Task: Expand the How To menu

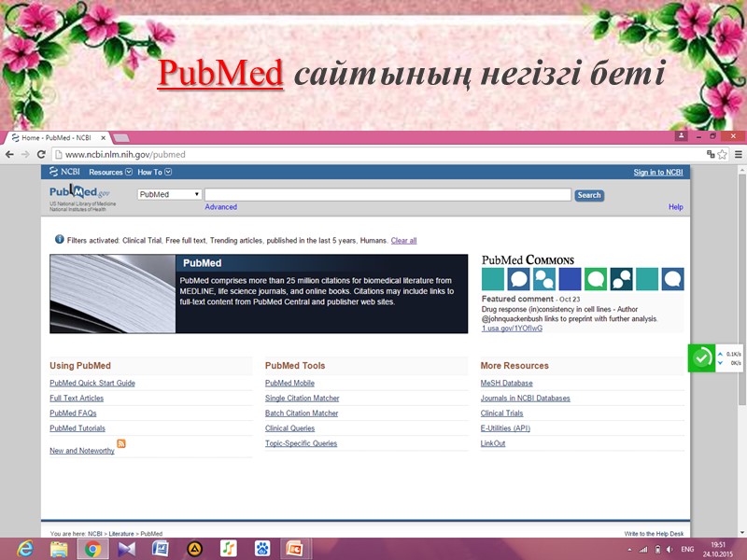Action: pyautogui.click(x=154, y=172)
